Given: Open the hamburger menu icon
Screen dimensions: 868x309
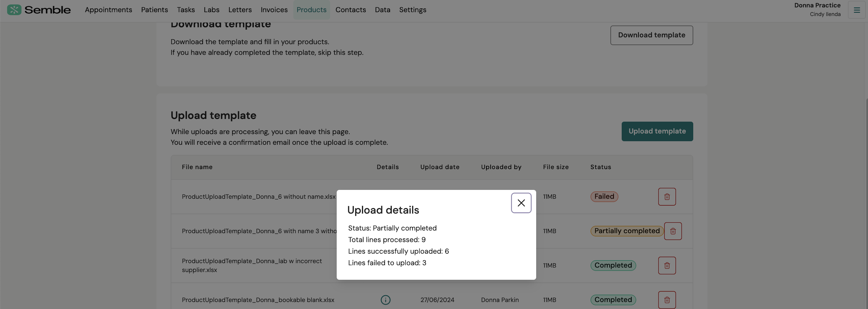Looking at the screenshot, I should (x=856, y=10).
